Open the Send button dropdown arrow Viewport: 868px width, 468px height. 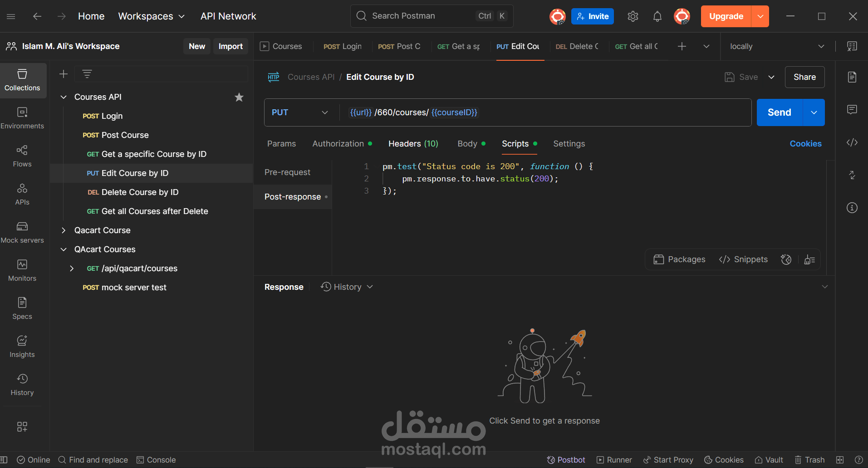(814, 112)
